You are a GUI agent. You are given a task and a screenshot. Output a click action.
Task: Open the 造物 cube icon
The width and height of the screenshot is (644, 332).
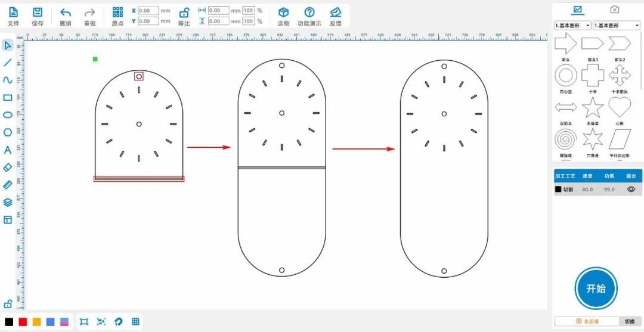click(283, 13)
